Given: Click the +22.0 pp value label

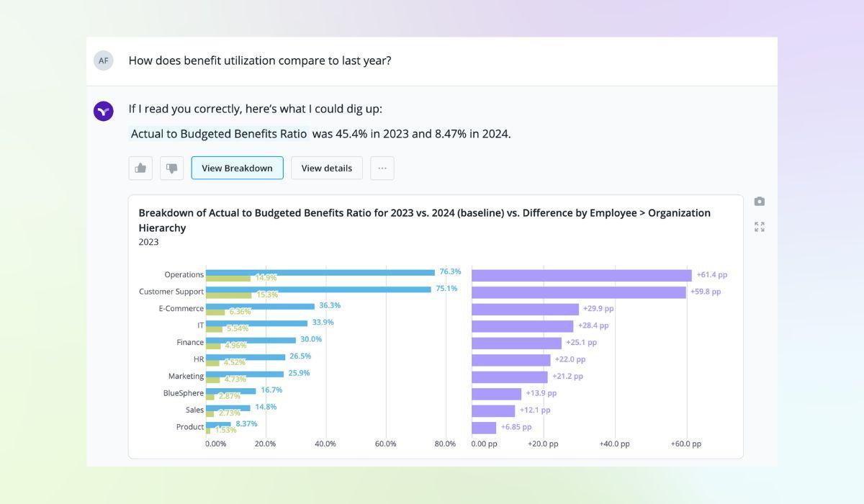Looking at the screenshot, I should [x=570, y=359].
